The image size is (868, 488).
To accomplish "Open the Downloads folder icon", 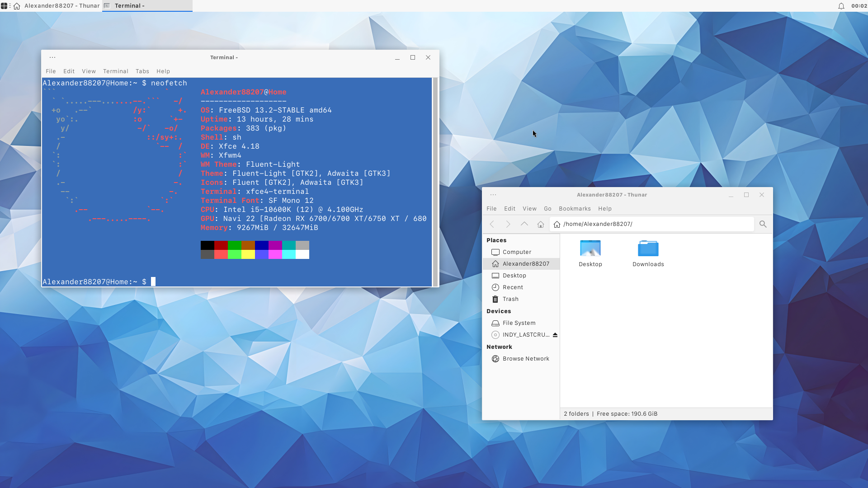I will [648, 249].
